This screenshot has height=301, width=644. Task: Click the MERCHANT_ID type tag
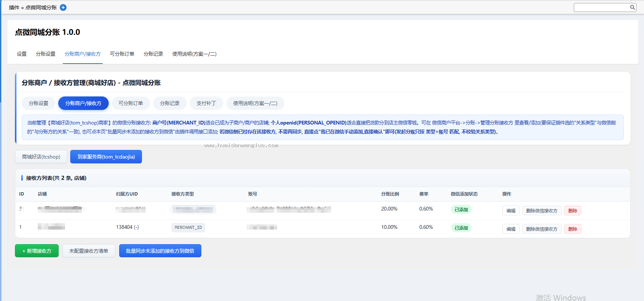click(188, 227)
